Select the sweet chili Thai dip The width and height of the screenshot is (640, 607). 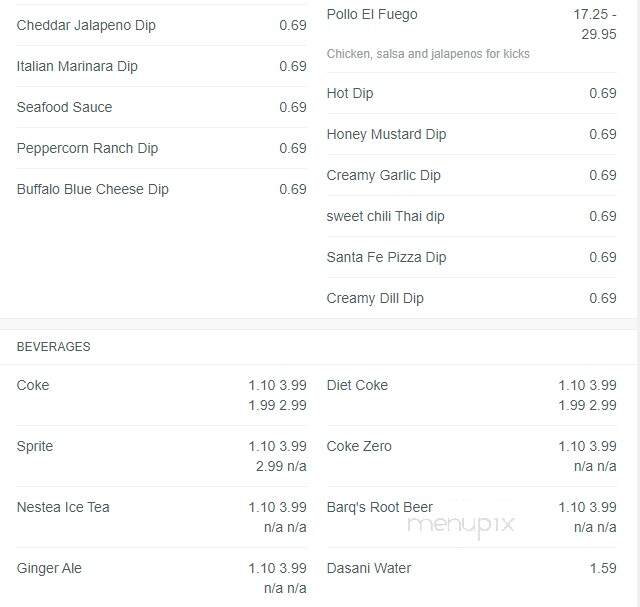(385, 216)
